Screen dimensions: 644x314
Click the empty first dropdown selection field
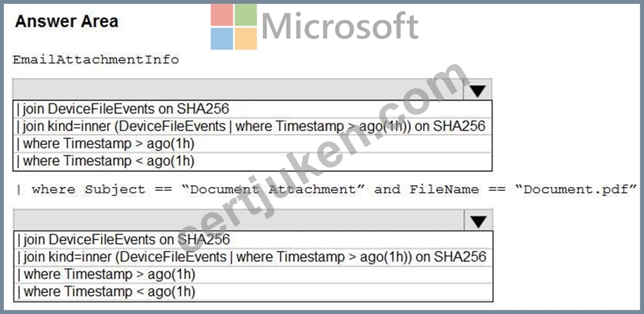tap(238, 89)
